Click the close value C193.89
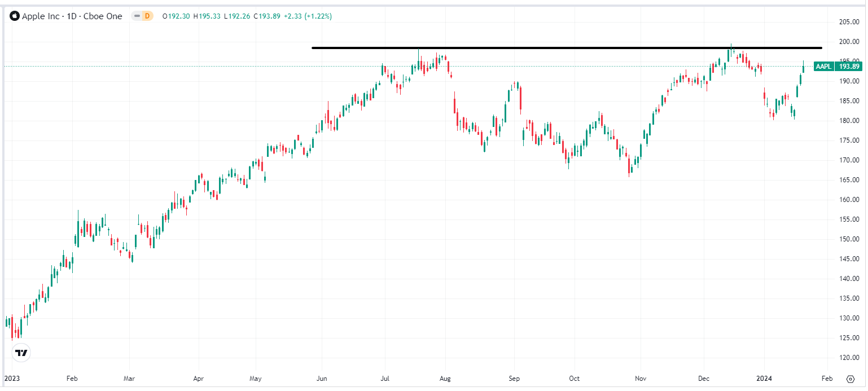 (267, 16)
